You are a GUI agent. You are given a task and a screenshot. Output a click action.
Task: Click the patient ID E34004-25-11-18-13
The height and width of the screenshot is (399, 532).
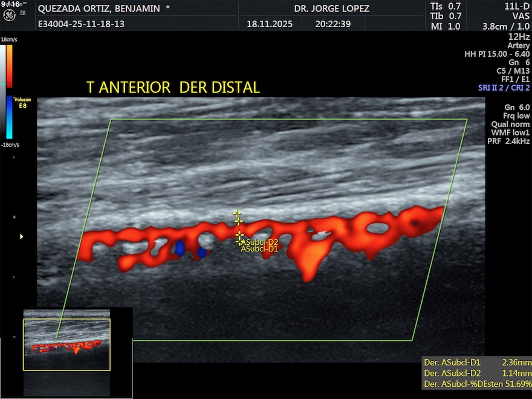81,24
